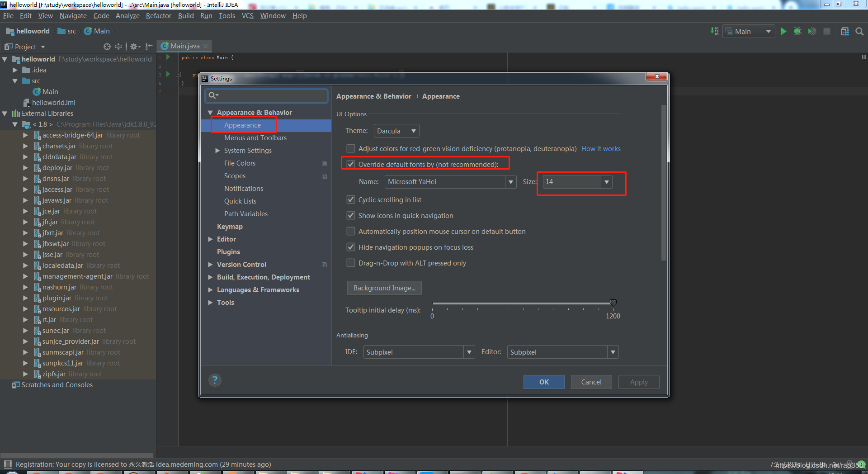Click the Debug bug icon in toolbar

(798, 31)
